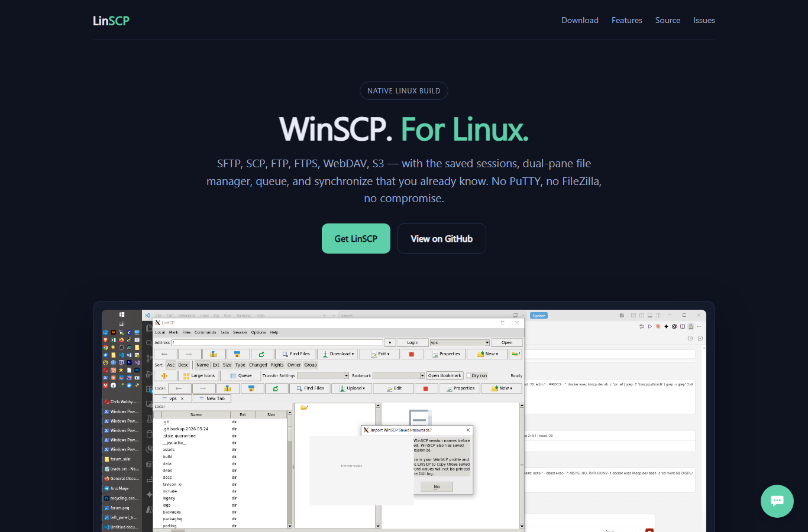Open the Mark menu
Viewport: 808px width, 532px height.
(x=173, y=332)
